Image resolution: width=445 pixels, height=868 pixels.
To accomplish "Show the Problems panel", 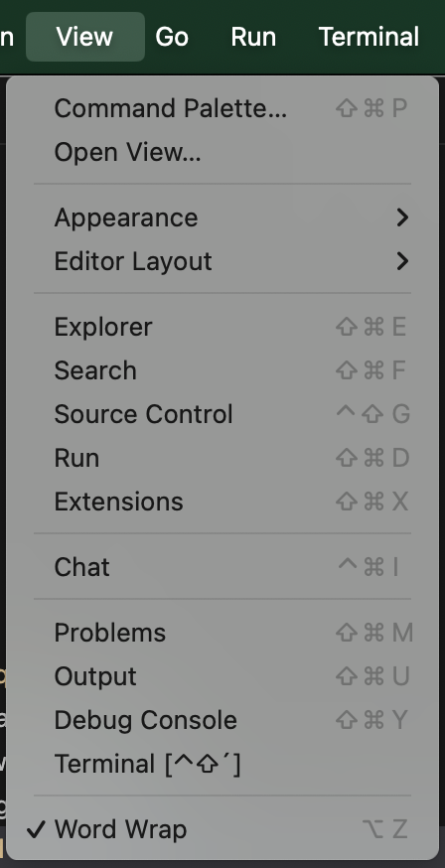I will (x=222, y=633).
